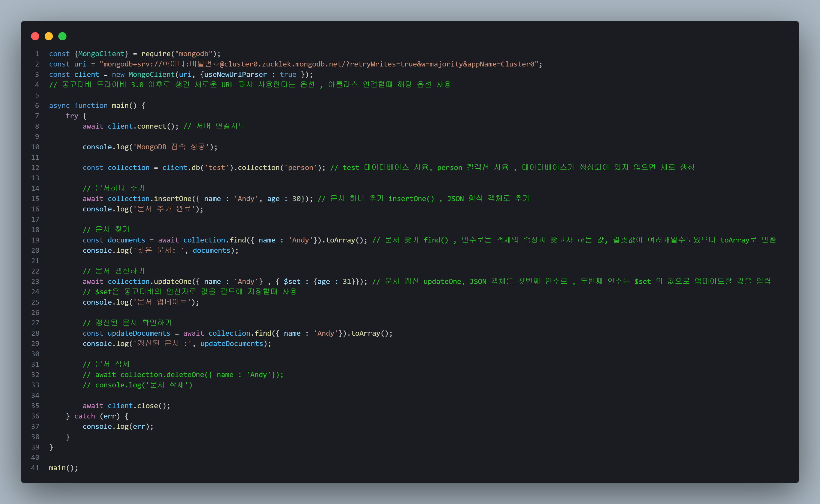Image resolution: width=820 pixels, height=504 pixels.
Task: Click the '찾은 문서: ' string on line 20
Action: coord(158,250)
